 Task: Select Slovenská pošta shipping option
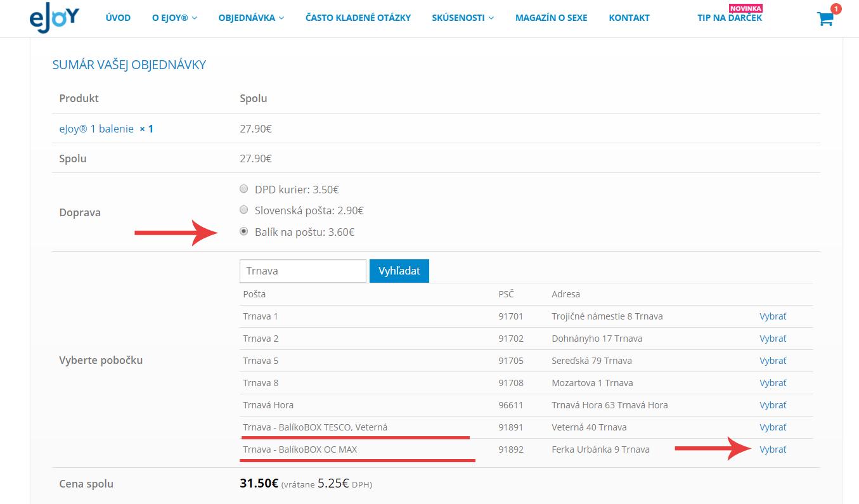(244, 210)
